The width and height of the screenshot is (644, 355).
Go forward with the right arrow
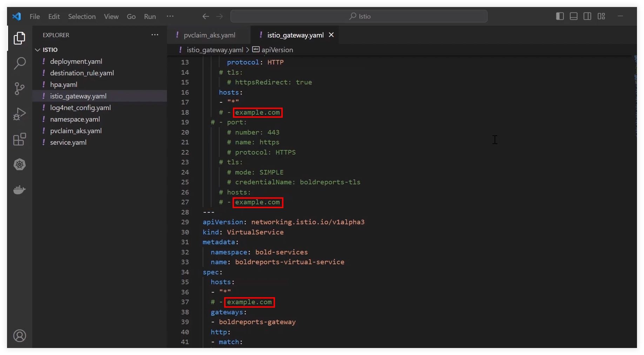click(x=220, y=16)
